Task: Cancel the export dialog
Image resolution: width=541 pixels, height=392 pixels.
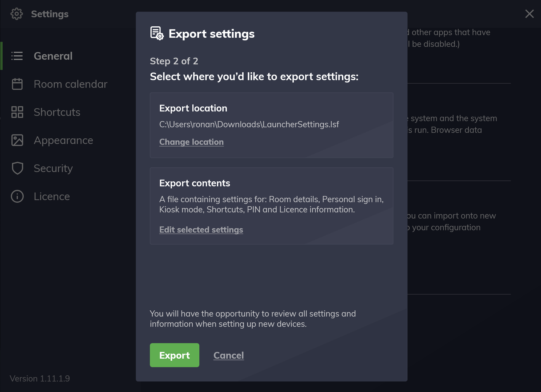Action: (x=229, y=355)
